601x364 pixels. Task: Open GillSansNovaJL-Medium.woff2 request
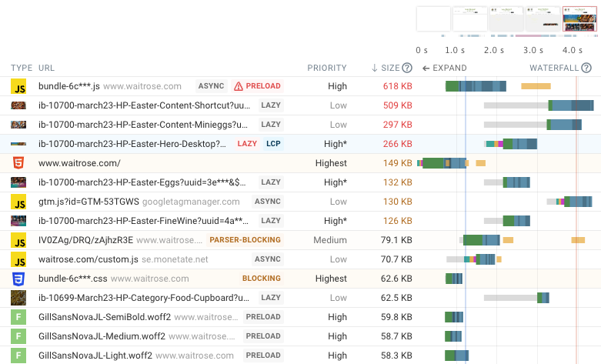[102, 336]
